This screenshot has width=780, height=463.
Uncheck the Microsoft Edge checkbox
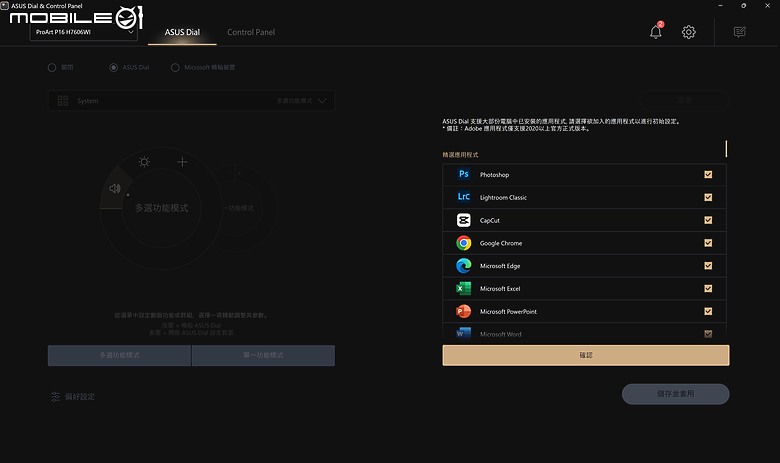click(x=708, y=266)
